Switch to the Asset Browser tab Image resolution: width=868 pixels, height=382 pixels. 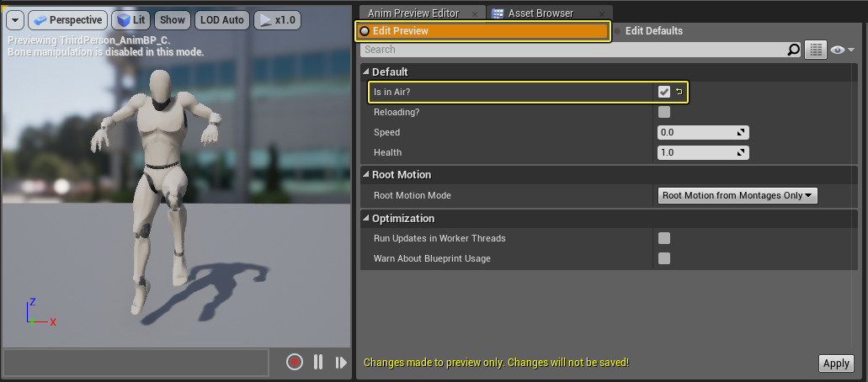[541, 13]
